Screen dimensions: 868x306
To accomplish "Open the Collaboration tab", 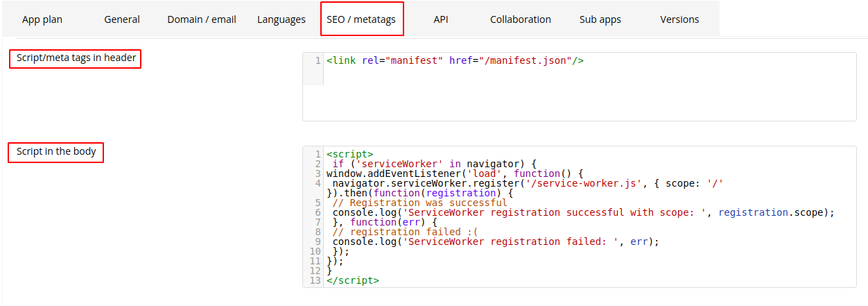I will pos(521,19).
